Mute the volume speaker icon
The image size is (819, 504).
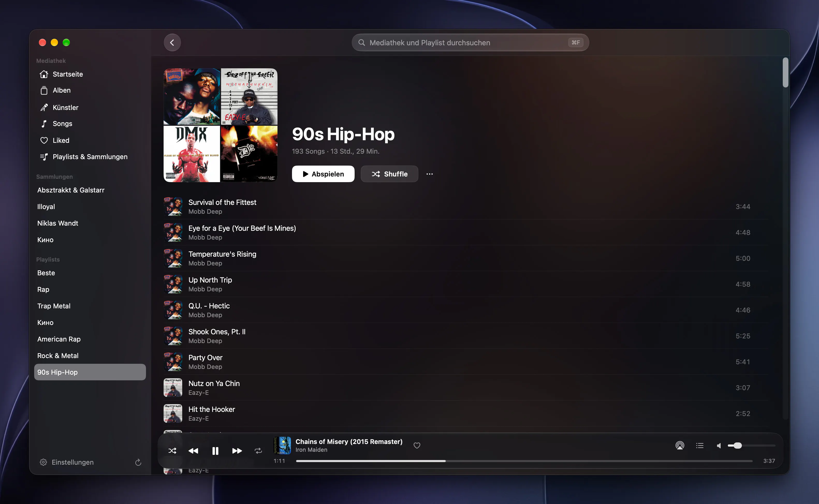point(719,445)
